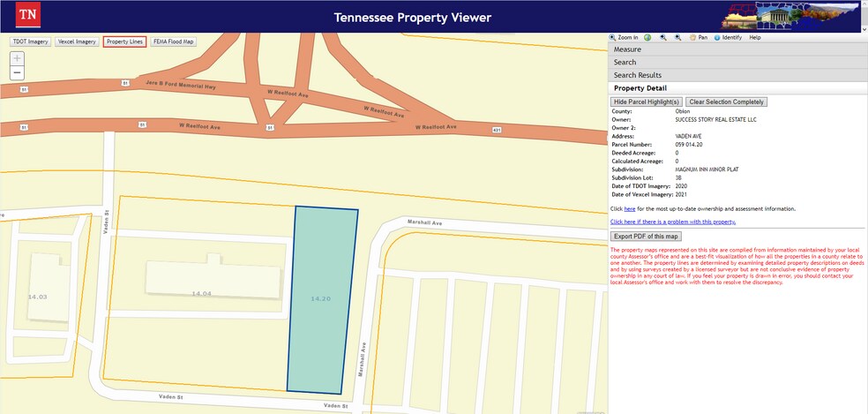Select the Pan hand tool
Image resolution: width=868 pixels, height=414 pixels.
point(698,38)
